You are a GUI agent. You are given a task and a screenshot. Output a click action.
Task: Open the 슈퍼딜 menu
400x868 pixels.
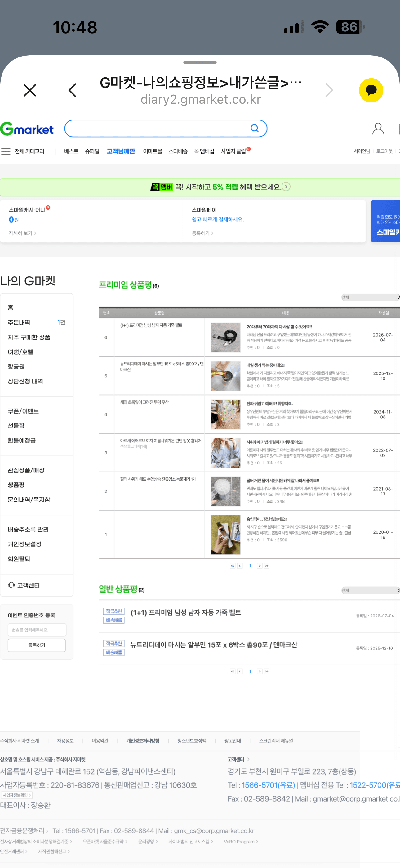pos(92,151)
